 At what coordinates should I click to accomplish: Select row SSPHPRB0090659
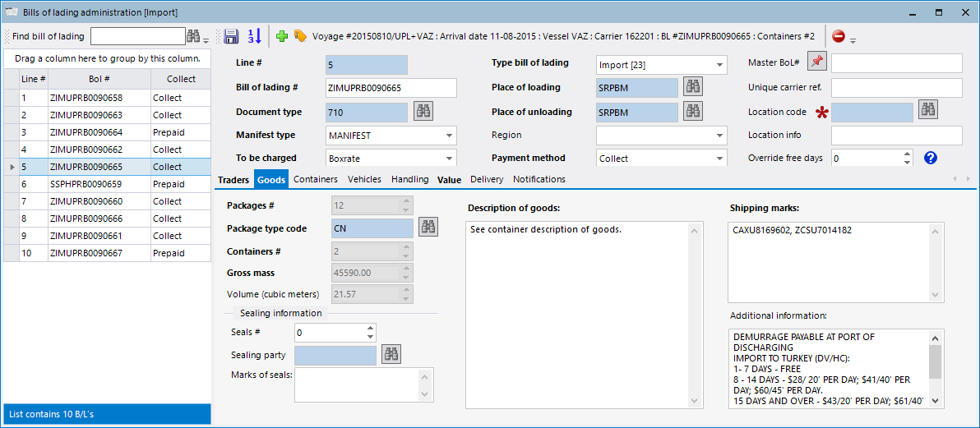[x=107, y=184]
